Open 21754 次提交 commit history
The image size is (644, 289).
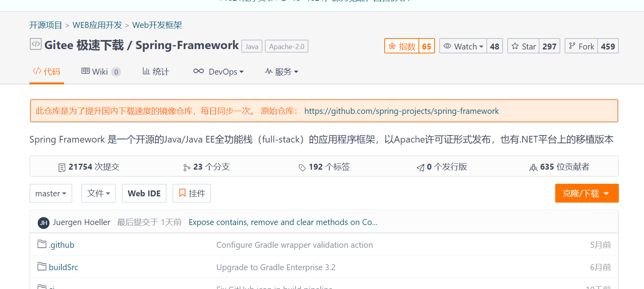point(89,167)
